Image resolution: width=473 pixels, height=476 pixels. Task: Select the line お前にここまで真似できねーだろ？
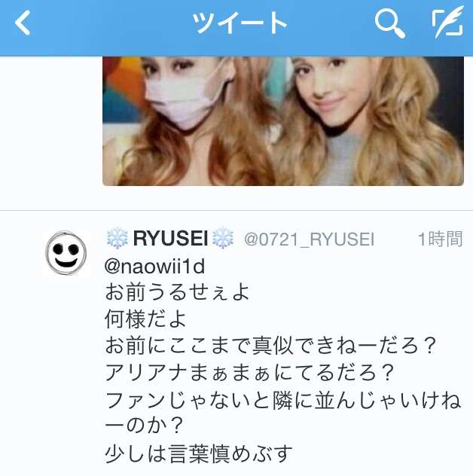click(x=270, y=346)
